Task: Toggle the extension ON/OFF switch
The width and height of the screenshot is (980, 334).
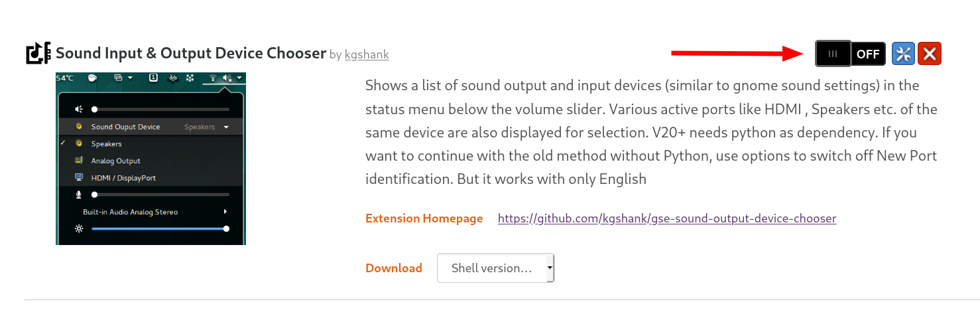Action: [x=851, y=54]
